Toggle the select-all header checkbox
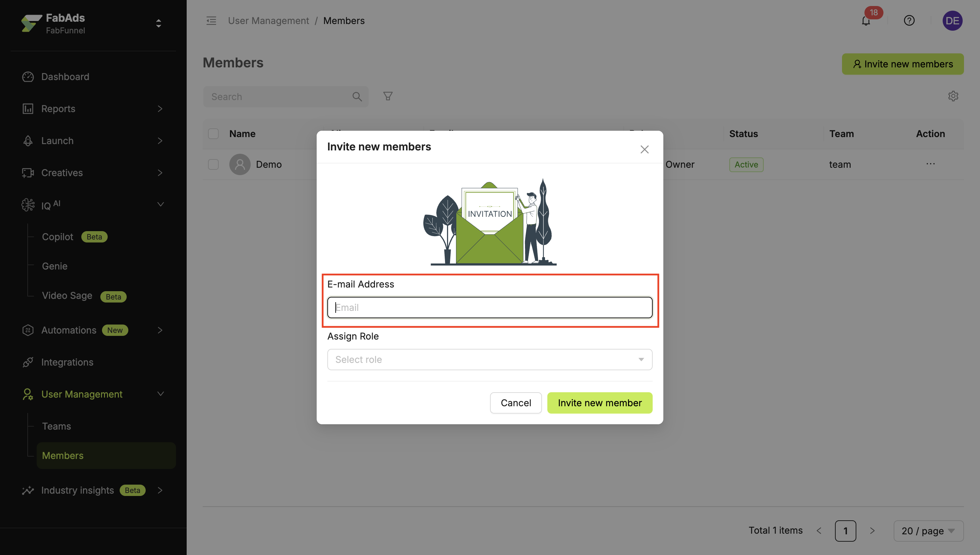This screenshot has height=555, width=980. (213, 134)
